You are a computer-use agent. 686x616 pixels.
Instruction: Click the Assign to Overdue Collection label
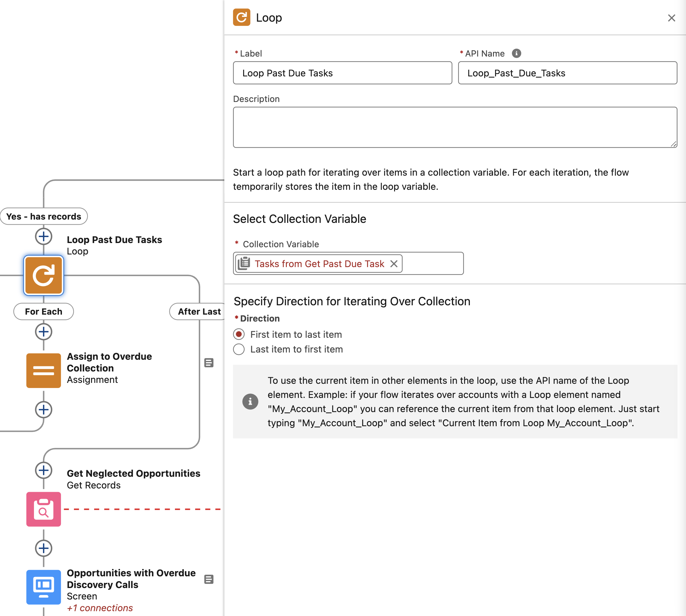[109, 362]
